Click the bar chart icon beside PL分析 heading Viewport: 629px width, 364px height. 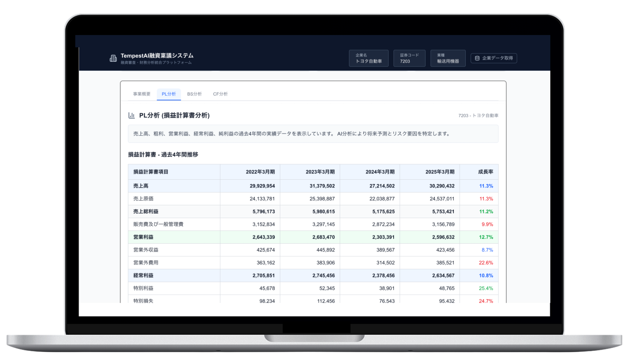[131, 115]
